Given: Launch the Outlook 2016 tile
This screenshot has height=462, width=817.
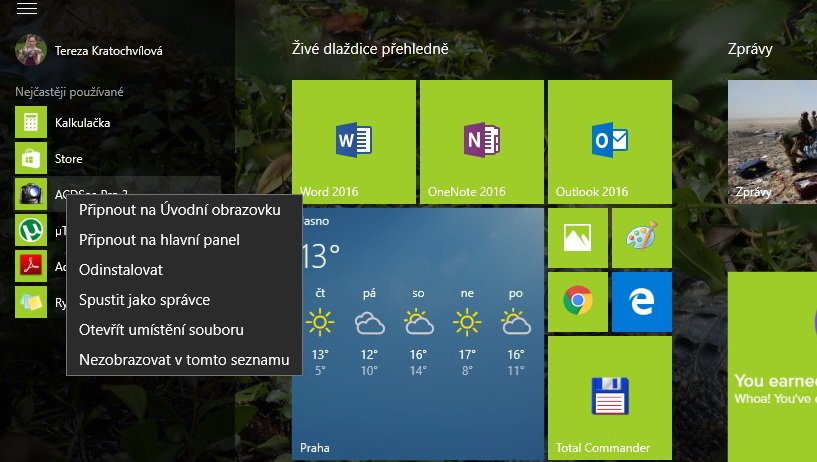Looking at the screenshot, I should tap(610, 142).
